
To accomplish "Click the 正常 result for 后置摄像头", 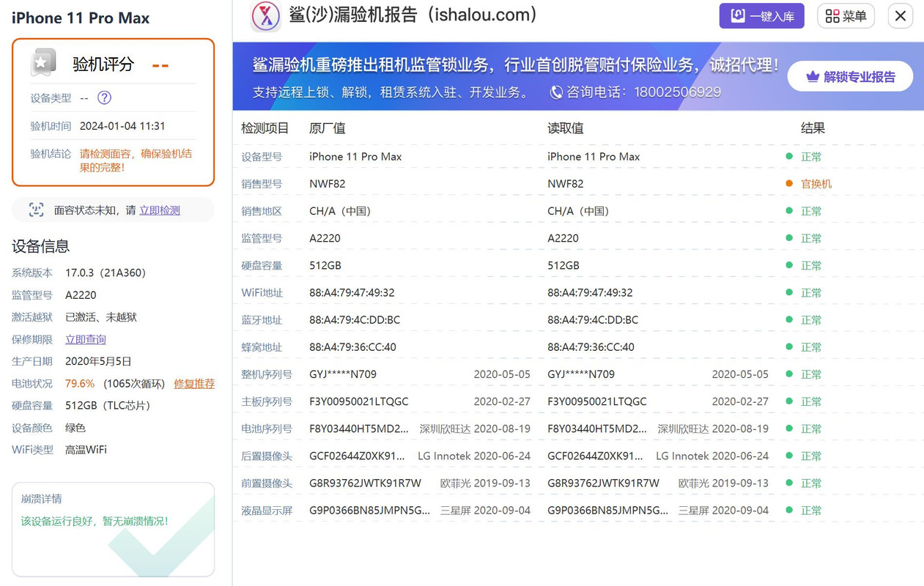I will tap(811, 456).
